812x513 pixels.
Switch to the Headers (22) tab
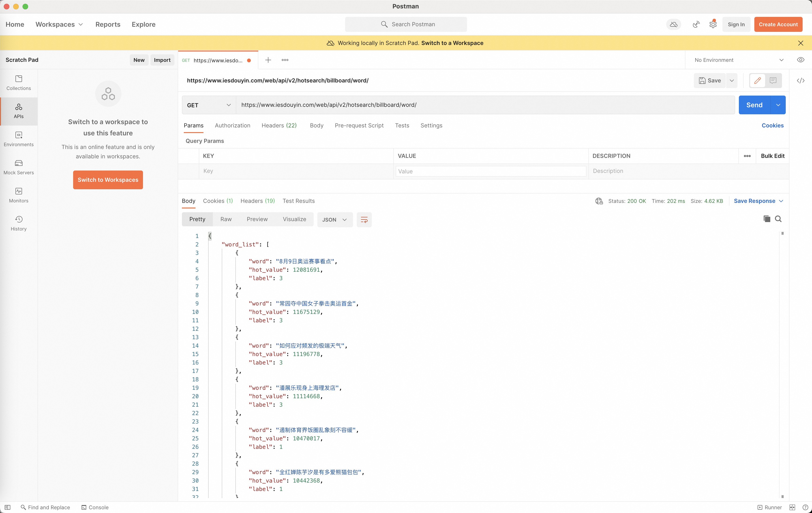[279, 125]
